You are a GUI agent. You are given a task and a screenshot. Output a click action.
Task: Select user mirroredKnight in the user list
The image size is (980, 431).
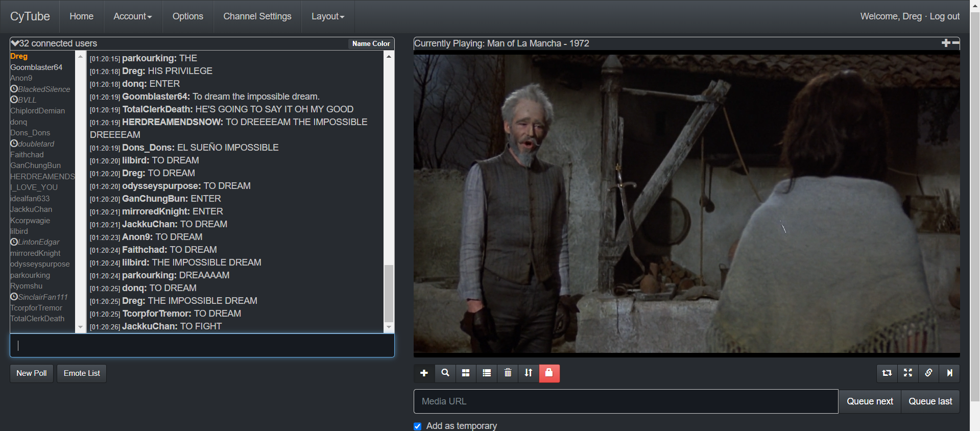[x=35, y=253]
